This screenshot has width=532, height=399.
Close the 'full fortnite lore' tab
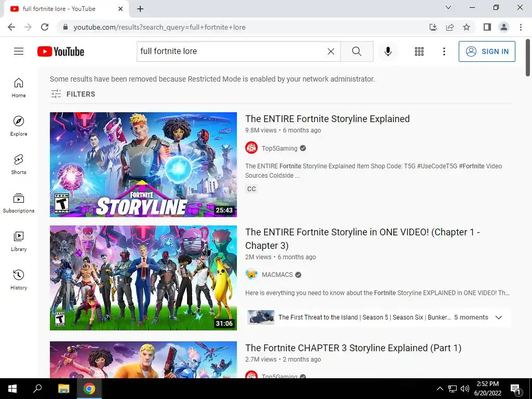[121, 9]
